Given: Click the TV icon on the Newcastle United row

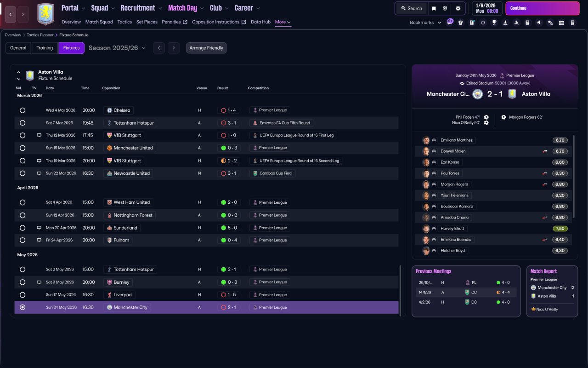Looking at the screenshot, I should point(39,173).
